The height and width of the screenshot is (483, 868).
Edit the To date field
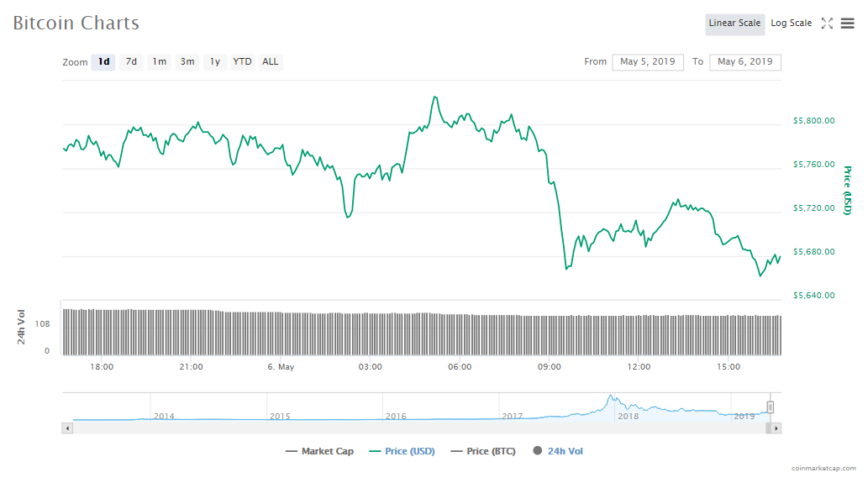744,62
